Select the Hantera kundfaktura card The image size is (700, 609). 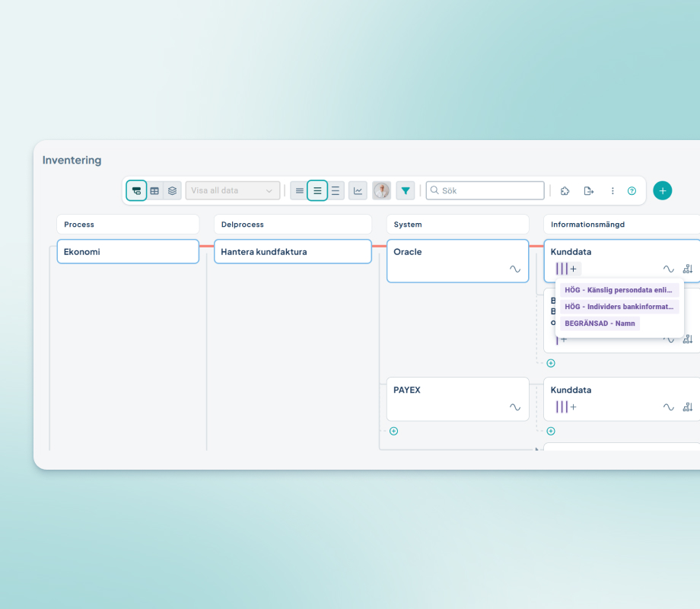pyautogui.click(x=292, y=252)
